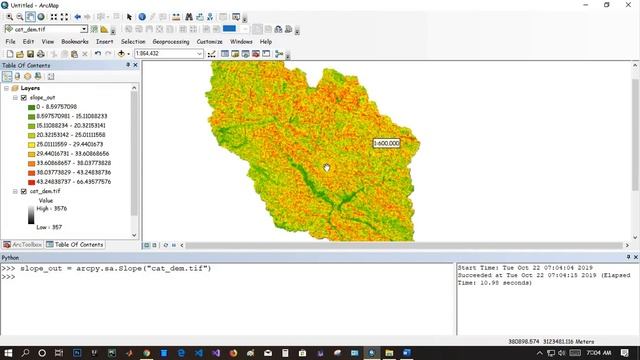Open the Bookmarks menu
Image resolution: width=640 pixels, height=360 pixels.
75,42
